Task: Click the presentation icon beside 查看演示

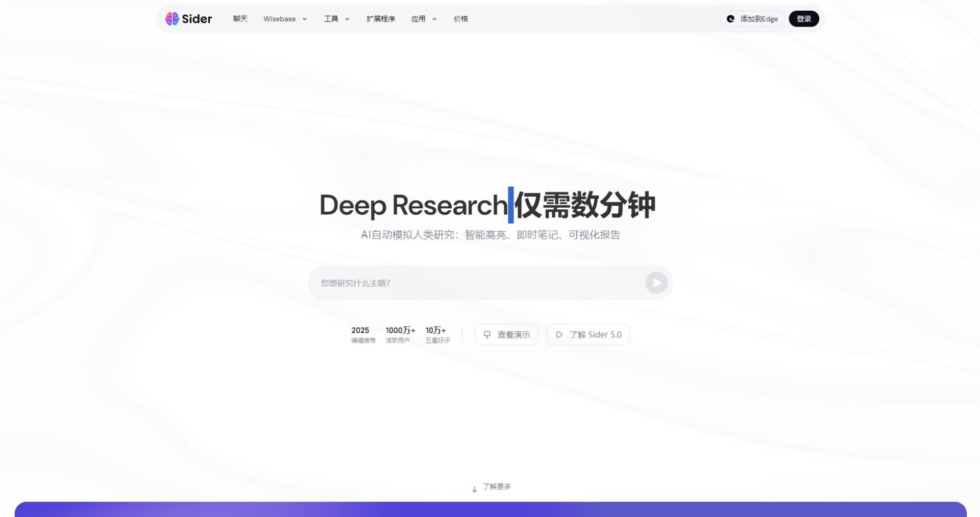Action: (x=487, y=335)
